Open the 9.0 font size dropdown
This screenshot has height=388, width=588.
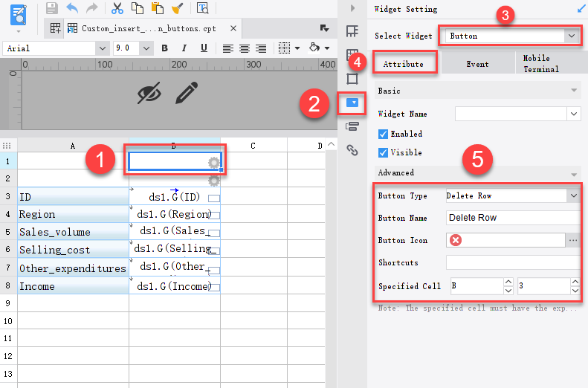pyautogui.click(x=146, y=48)
